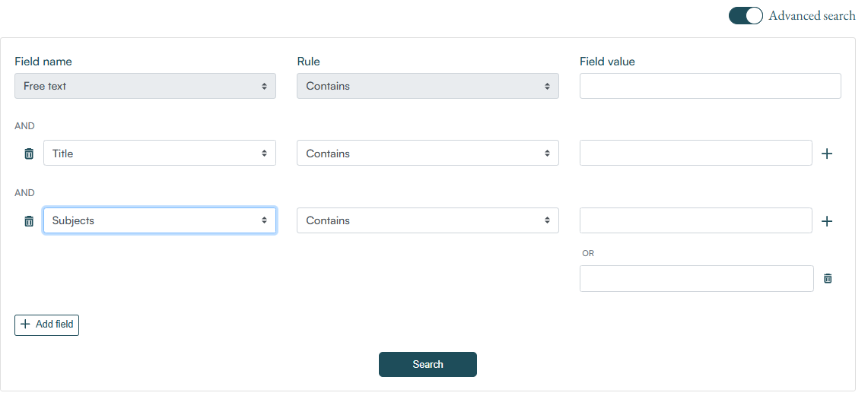Screen dimensions: 868x399
Task: Delete the Title search row
Action: click(29, 154)
